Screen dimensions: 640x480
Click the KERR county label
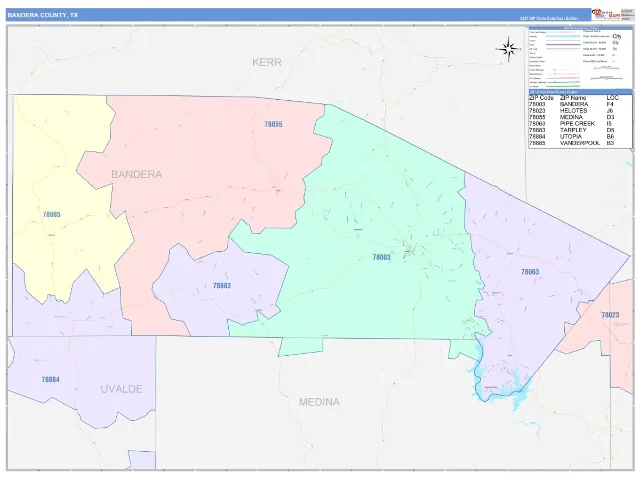pyautogui.click(x=267, y=62)
